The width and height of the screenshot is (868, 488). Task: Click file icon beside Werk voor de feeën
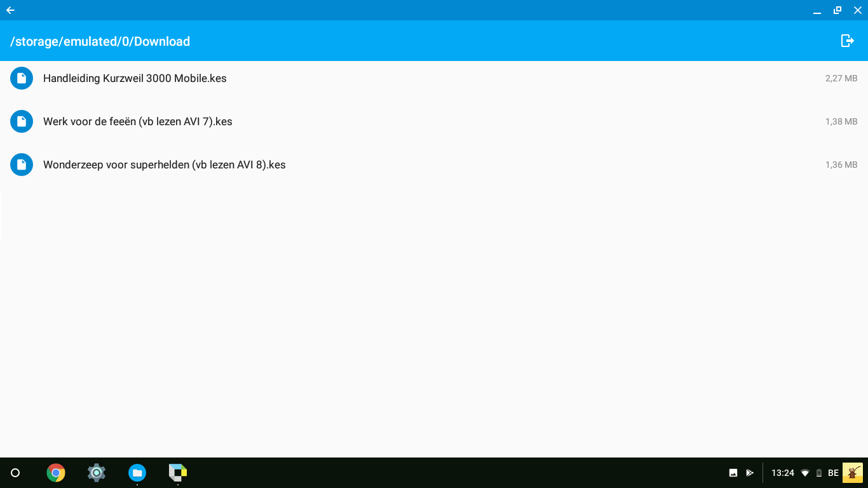[x=22, y=121]
